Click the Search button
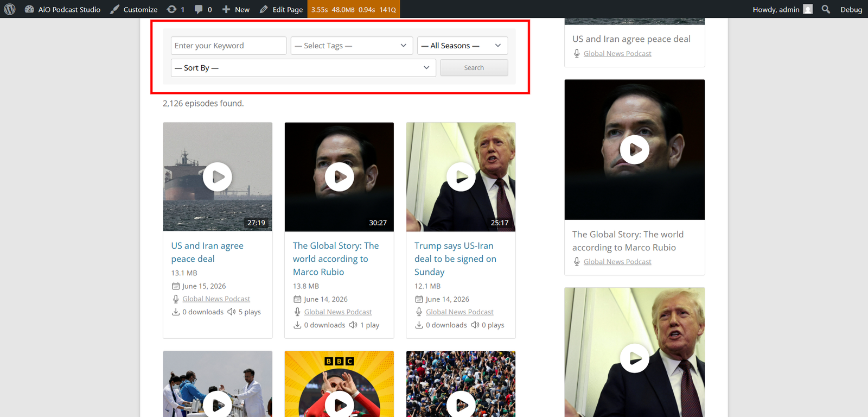 point(474,68)
